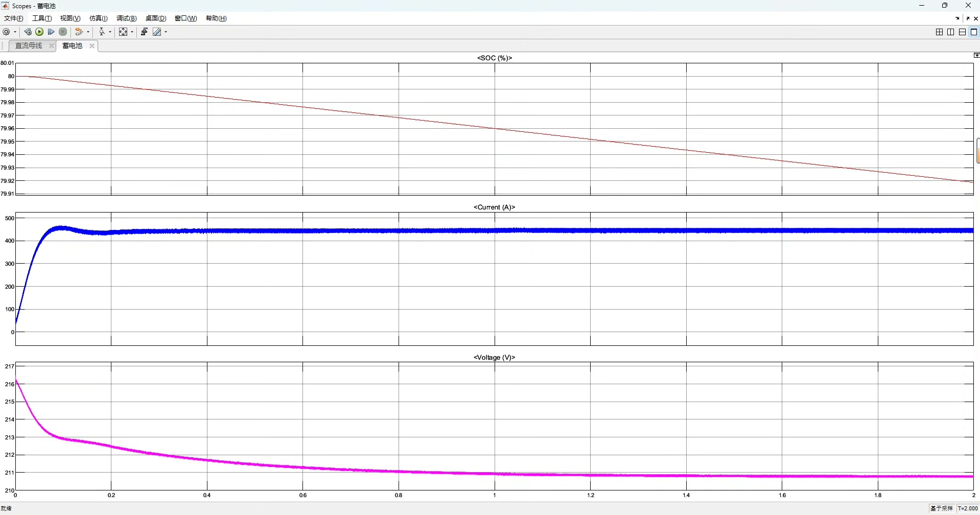Click the red SOC curve line

pyautogui.click(x=495, y=128)
